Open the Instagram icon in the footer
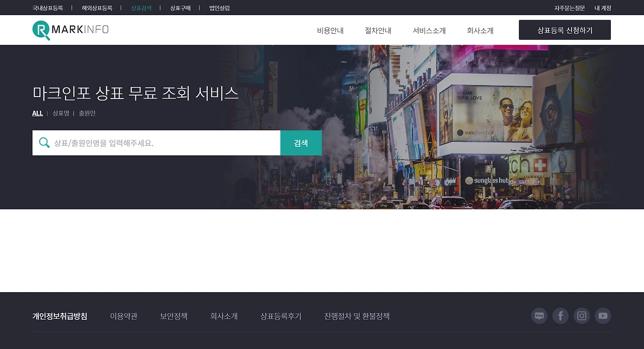This screenshot has height=349, width=644. pos(582,316)
